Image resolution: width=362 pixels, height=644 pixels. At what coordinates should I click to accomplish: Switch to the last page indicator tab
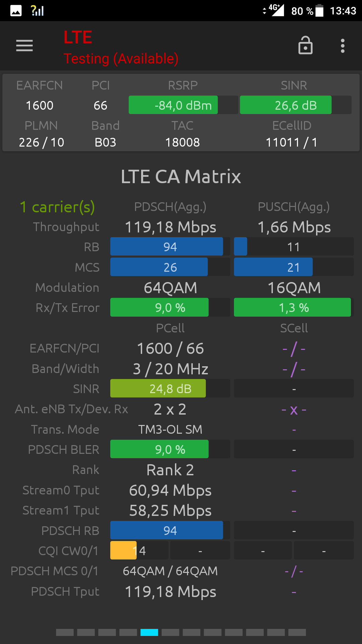tap(297, 632)
